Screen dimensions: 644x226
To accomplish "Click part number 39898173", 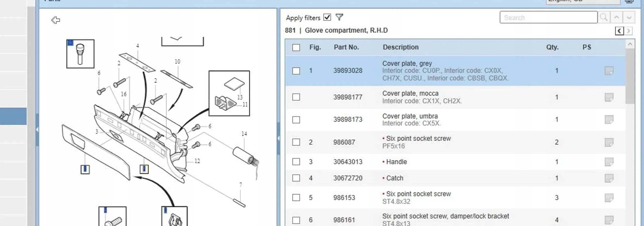I will tap(348, 120).
